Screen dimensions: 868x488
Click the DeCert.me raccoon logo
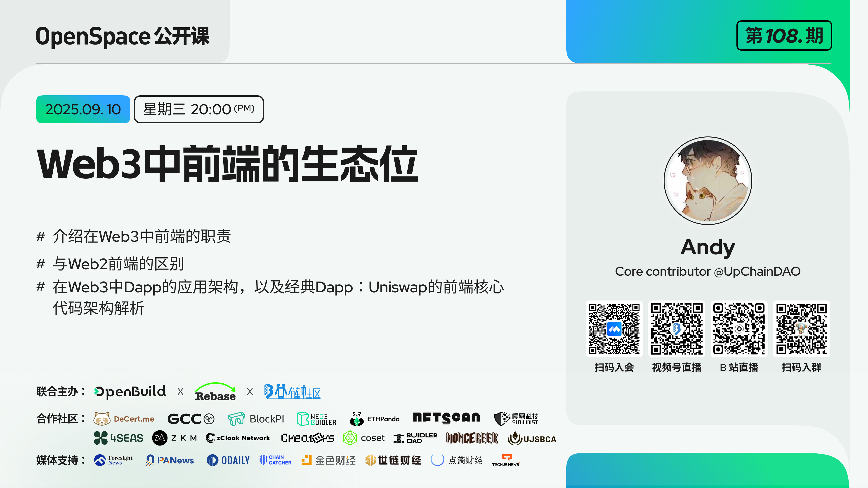coord(124,419)
